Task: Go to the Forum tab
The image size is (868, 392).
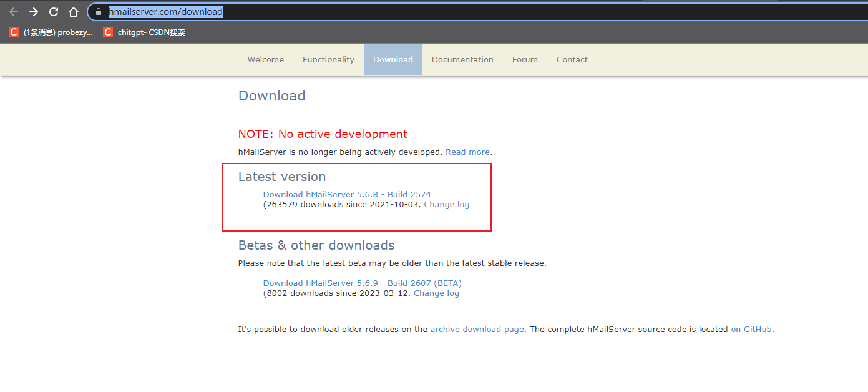Action: click(525, 59)
